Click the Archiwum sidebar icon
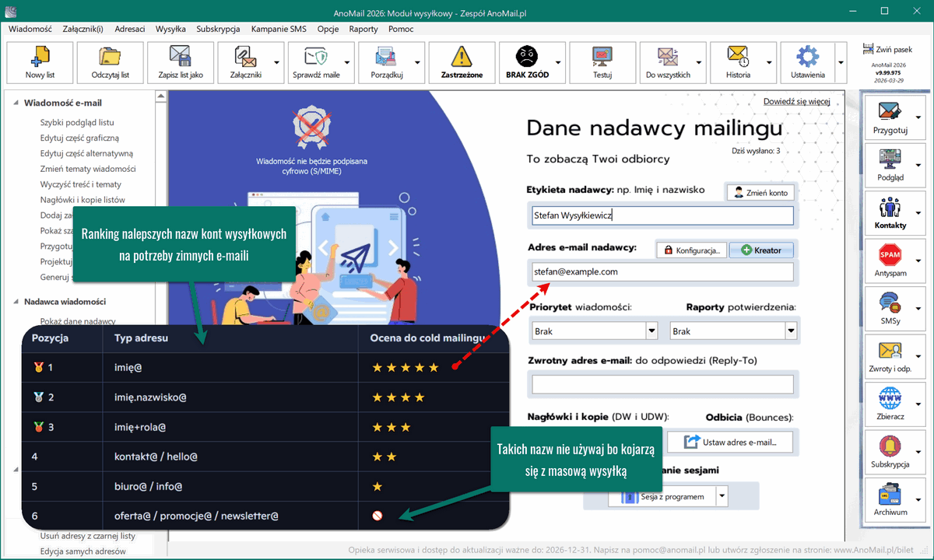This screenshot has width=934, height=560. click(890, 495)
